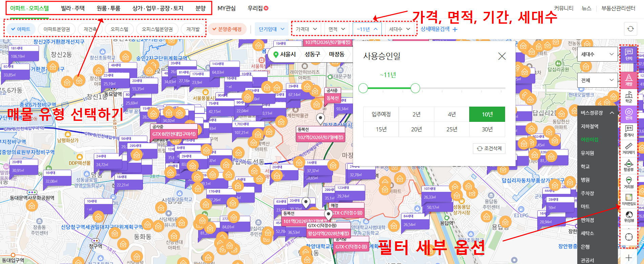
Task: Open the 가격대 price range dropdown
Action: (x=306, y=29)
